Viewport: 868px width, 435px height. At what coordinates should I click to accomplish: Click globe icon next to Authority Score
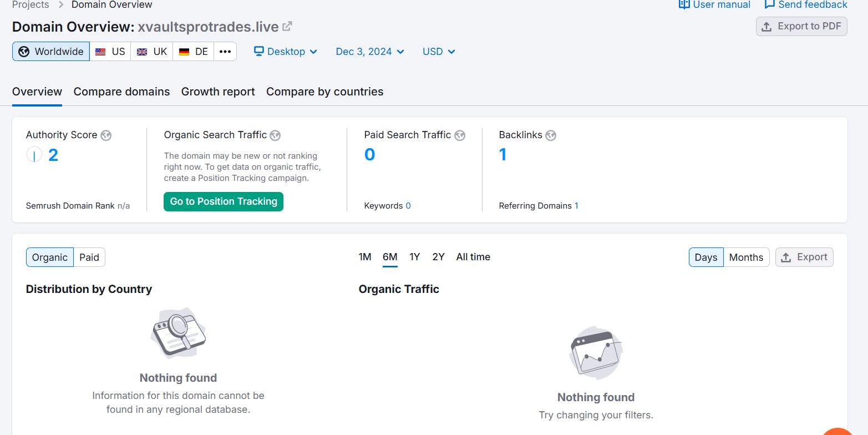[x=106, y=135]
